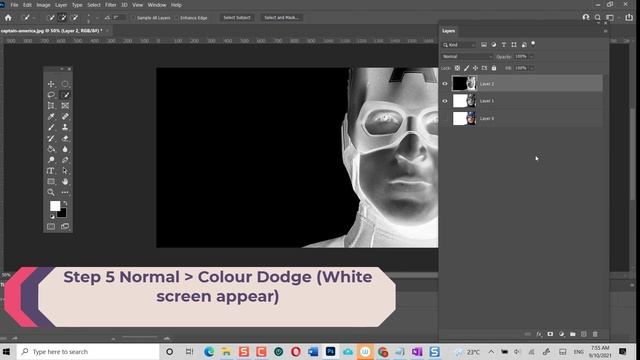Click the Windows taskbar search box
This screenshot has height=360, width=640.
(x=88, y=351)
